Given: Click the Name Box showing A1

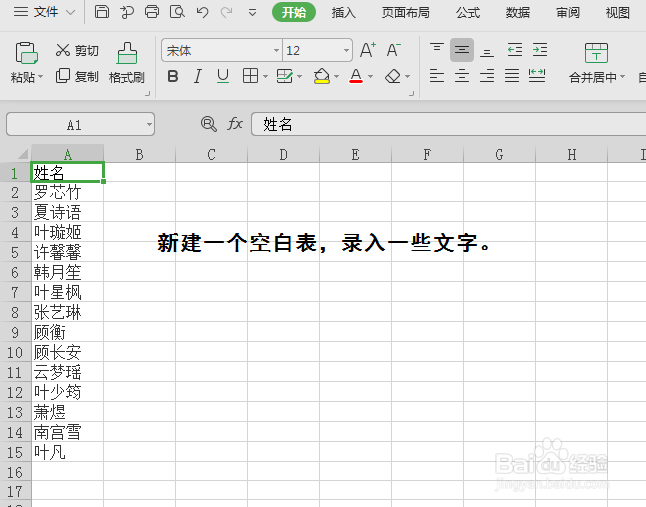Looking at the screenshot, I should coord(80,124).
